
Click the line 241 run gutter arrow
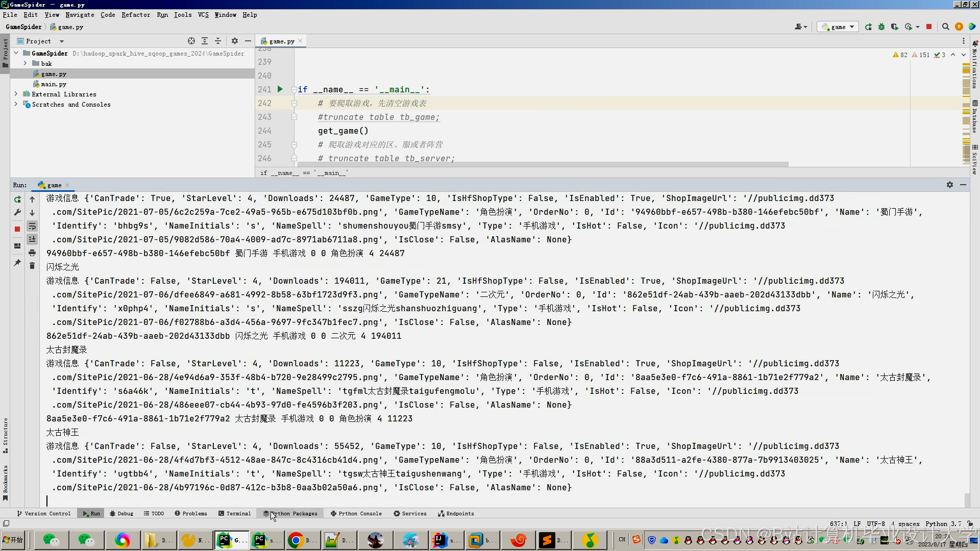tap(280, 89)
